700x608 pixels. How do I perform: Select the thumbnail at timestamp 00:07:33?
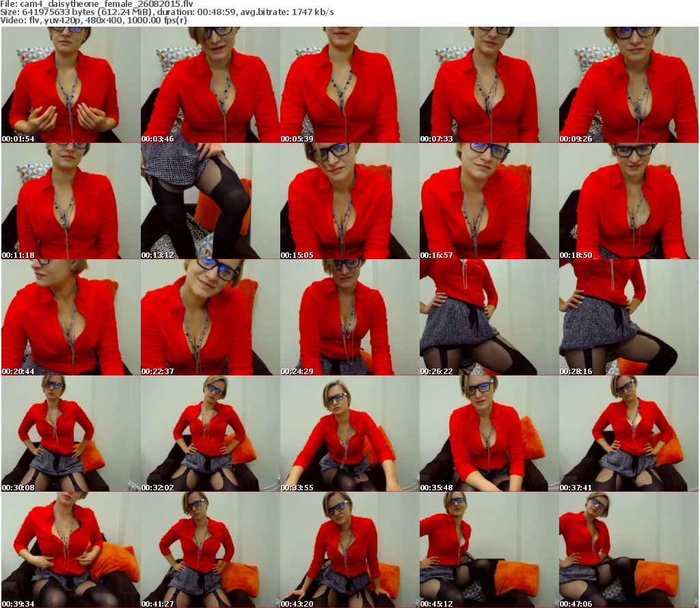[489, 85]
